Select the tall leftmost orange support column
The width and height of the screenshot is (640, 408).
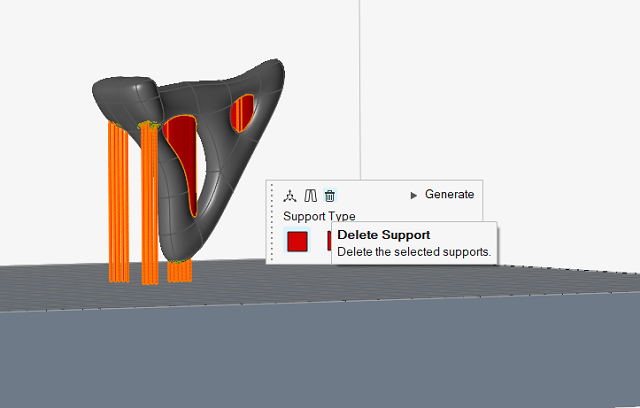point(117,200)
